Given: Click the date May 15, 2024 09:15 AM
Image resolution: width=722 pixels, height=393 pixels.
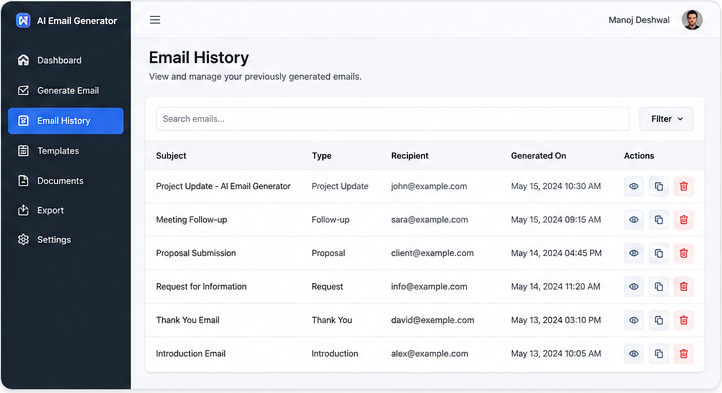Looking at the screenshot, I should [556, 220].
